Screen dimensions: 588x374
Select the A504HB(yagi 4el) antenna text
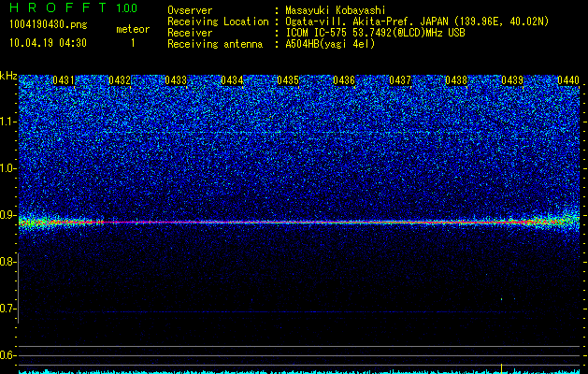(x=330, y=44)
